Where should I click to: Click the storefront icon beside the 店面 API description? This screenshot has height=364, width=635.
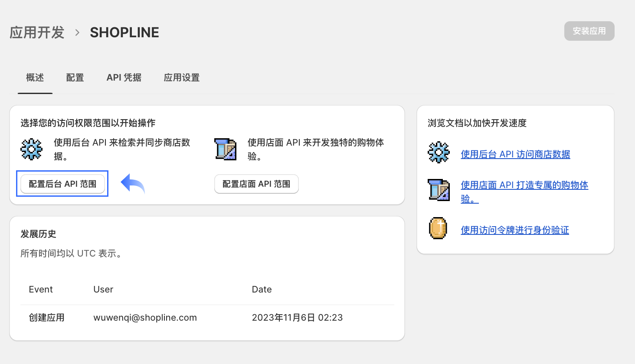(226, 149)
